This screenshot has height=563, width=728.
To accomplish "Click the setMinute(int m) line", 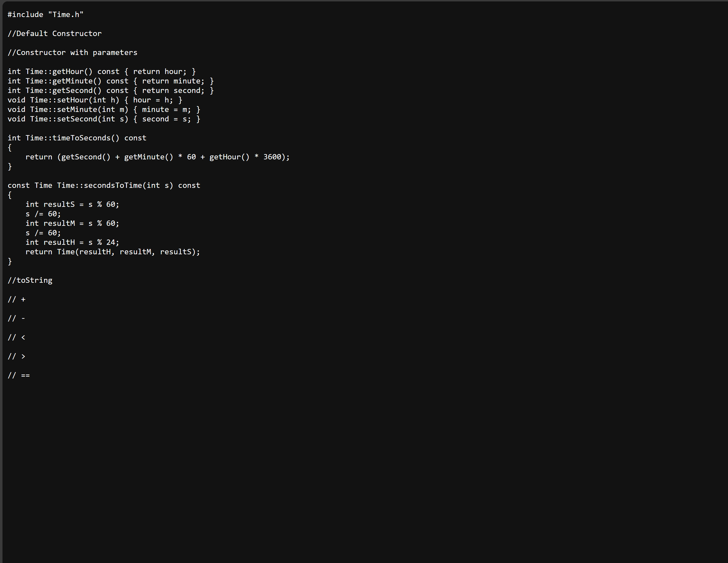I will pyautogui.click(x=104, y=110).
